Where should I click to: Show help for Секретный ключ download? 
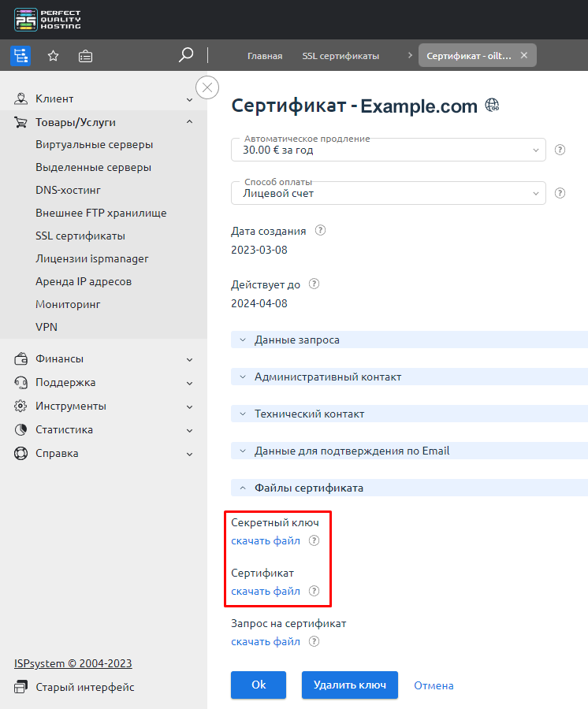click(314, 540)
